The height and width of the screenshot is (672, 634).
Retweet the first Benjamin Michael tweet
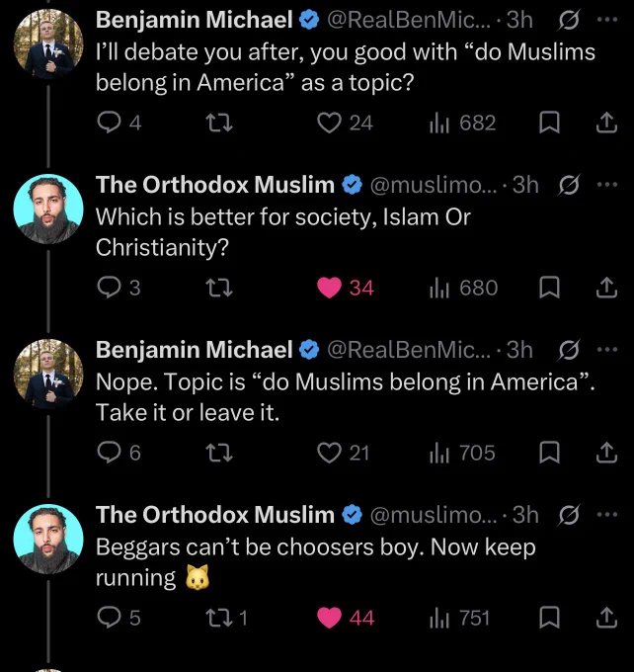pos(219,123)
